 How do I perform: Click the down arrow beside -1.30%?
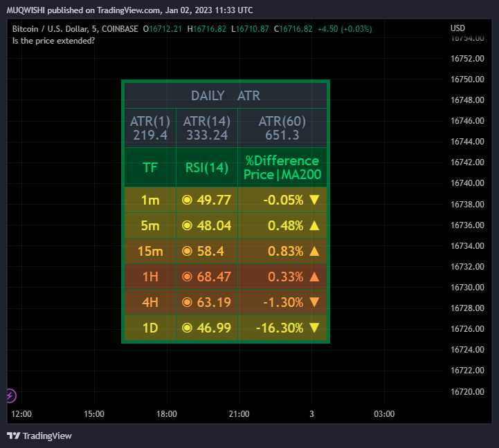click(314, 302)
